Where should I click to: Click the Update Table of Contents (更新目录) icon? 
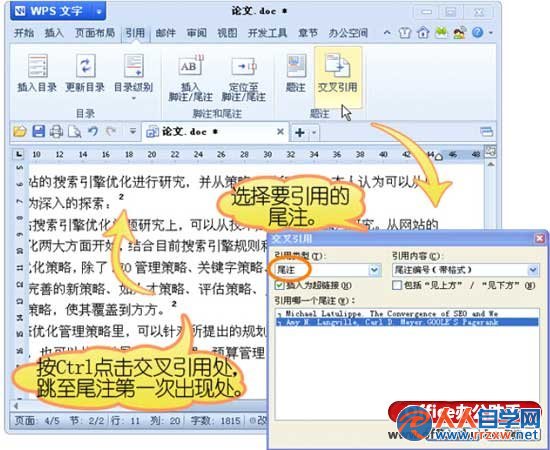pyautogui.click(x=85, y=66)
